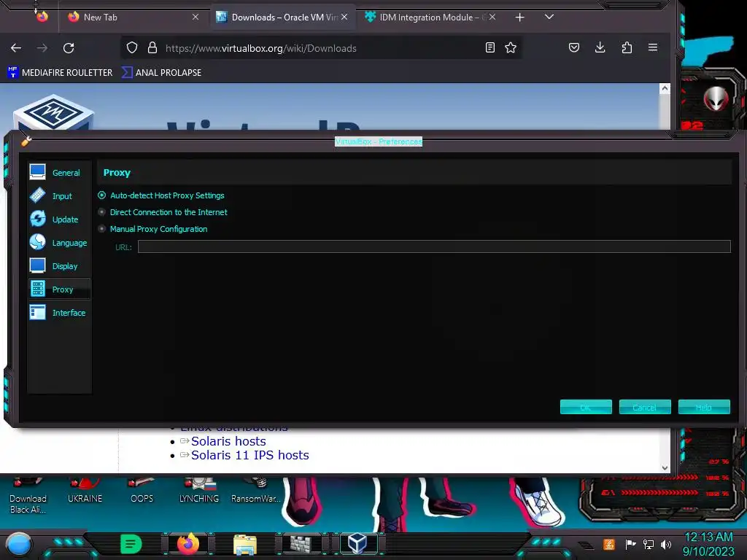This screenshot has width=747, height=560.
Task: Go forward in Firefox
Action: [x=42, y=47]
